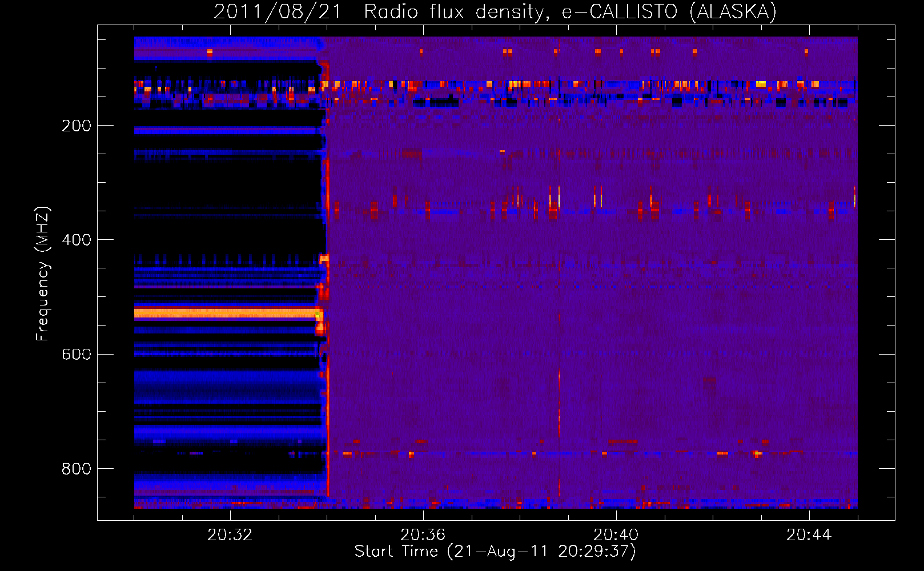924x571 pixels.
Task: Click the 'Frequency (MHZ)' axis label
Action: [43, 274]
